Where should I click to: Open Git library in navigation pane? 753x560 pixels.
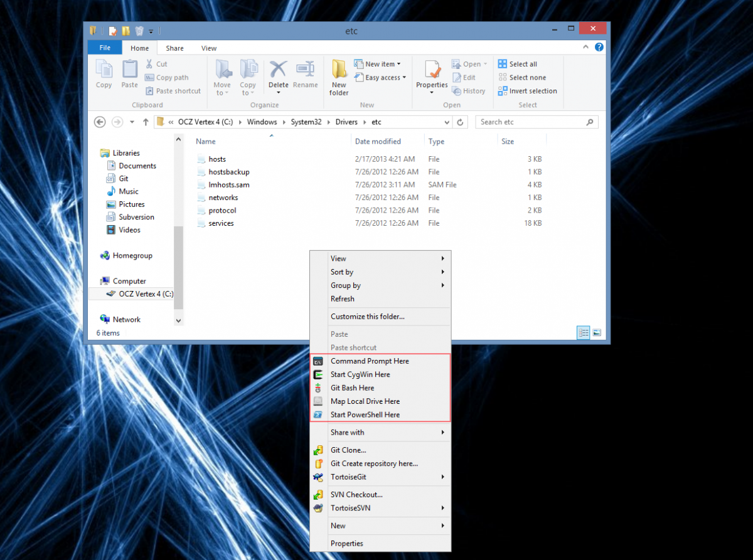click(124, 179)
